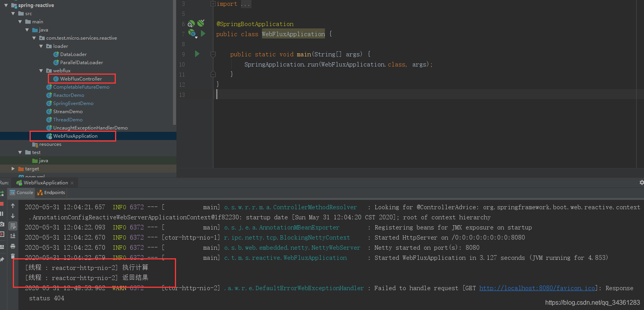Collapse the src folder arrow
Screen dimensions: 644x310
point(13,14)
